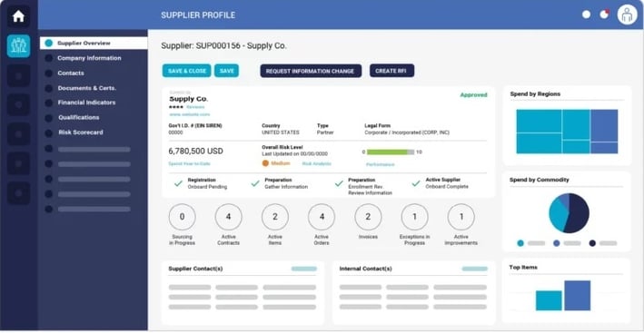644x333 pixels.
Task: Open the Reviews link beside the stars
Action: tap(195, 107)
